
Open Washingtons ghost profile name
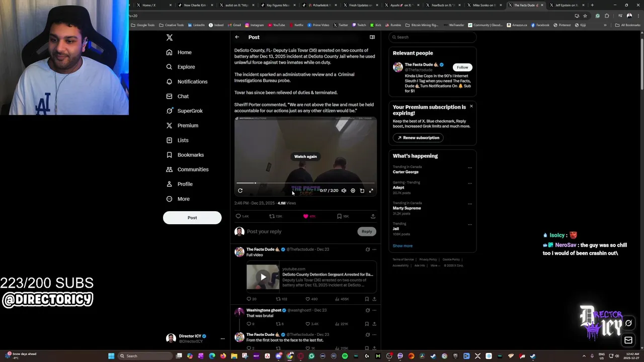[x=264, y=310]
